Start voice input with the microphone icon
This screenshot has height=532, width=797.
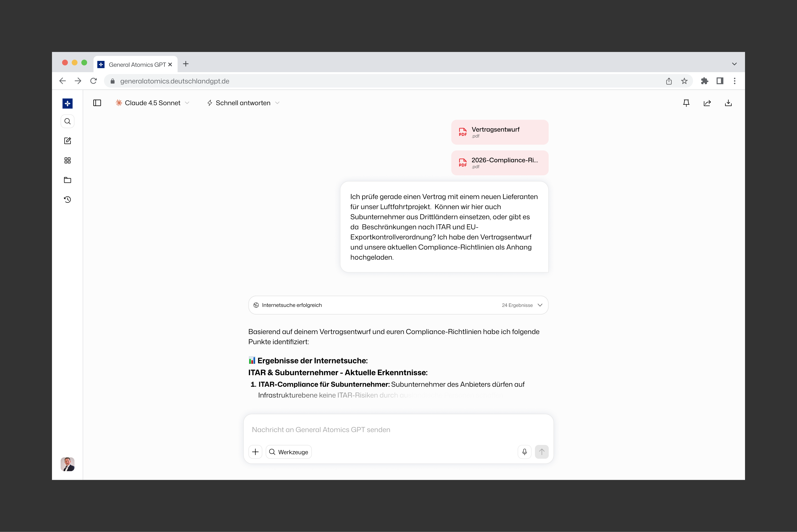point(524,452)
